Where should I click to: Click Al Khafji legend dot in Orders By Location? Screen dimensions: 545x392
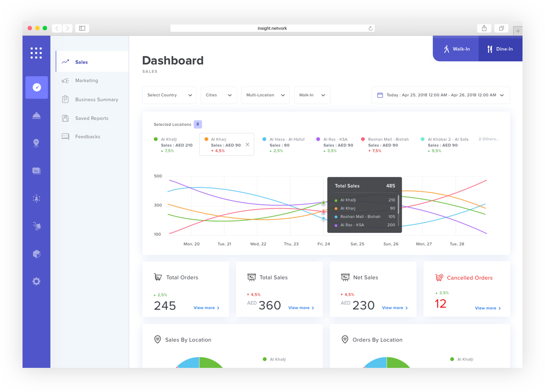tap(452, 359)
